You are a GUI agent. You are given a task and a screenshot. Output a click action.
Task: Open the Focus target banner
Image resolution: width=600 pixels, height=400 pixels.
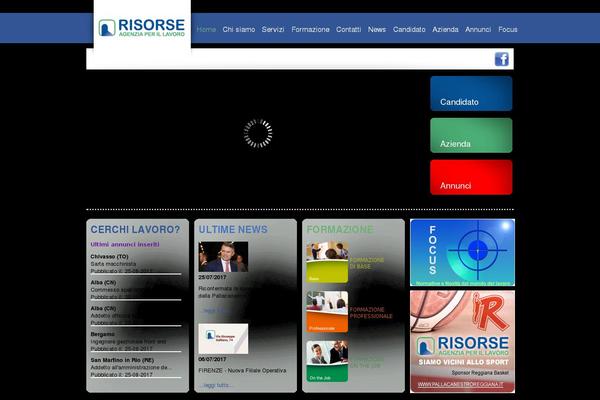tap(462, 253)
